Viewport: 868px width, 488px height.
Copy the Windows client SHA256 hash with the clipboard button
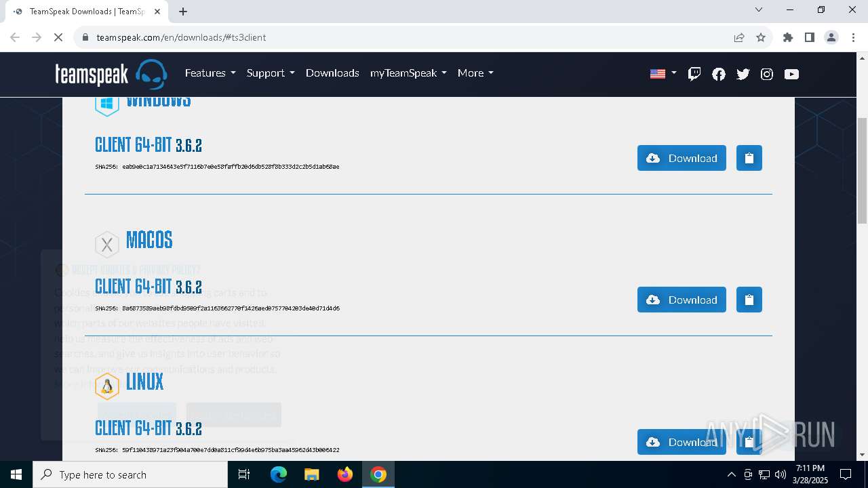[749, 158]
